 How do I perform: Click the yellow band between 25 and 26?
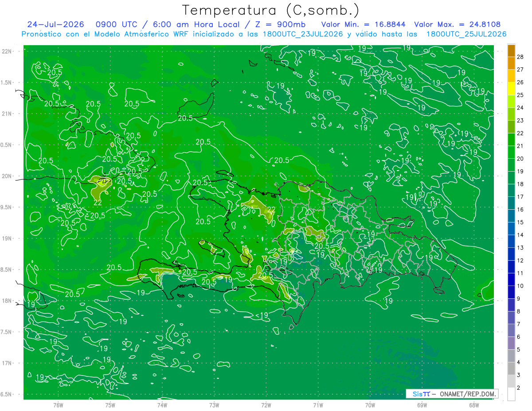click(511, 89)
